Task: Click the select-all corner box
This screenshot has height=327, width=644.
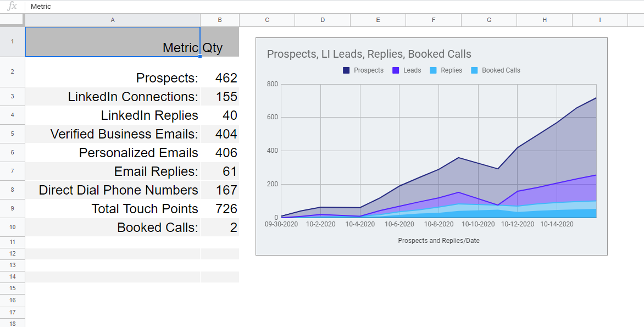Action: [x=12, y=20]
